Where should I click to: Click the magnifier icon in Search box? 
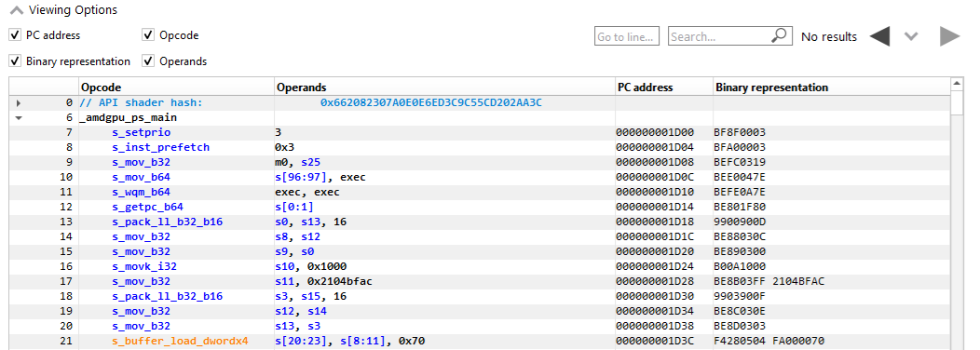click(780, 35)
